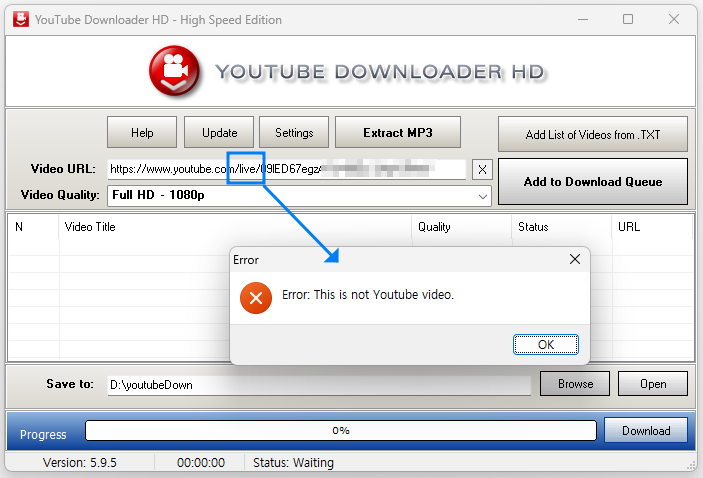Screen dimensions: 703x478
Task: Confirm the error with OK
Action: click(546, 344)
